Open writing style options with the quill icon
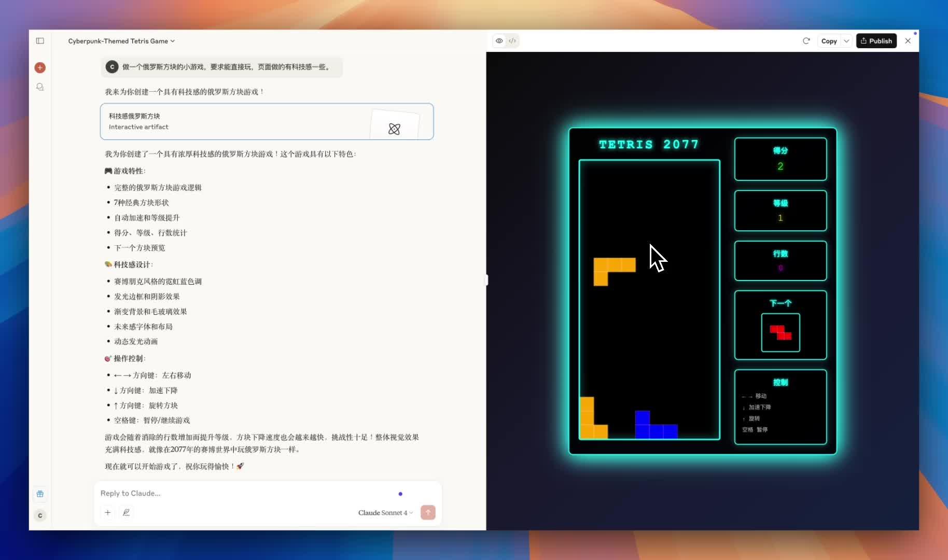 [126, 512]
